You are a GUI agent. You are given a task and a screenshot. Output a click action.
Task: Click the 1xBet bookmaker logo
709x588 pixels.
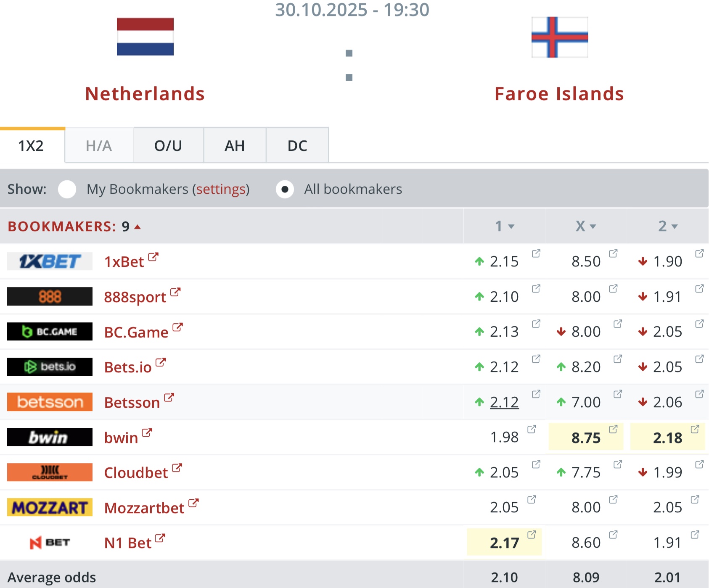coord(50,261)
